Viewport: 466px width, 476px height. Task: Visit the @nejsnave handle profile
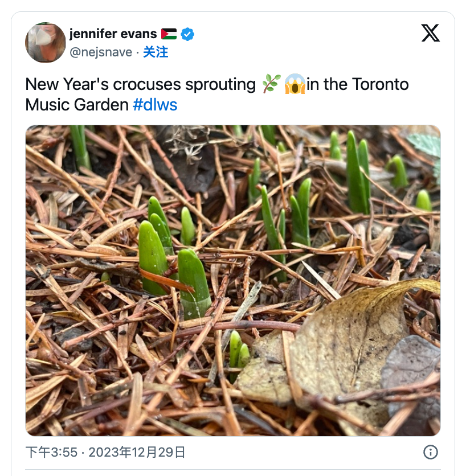101,52
